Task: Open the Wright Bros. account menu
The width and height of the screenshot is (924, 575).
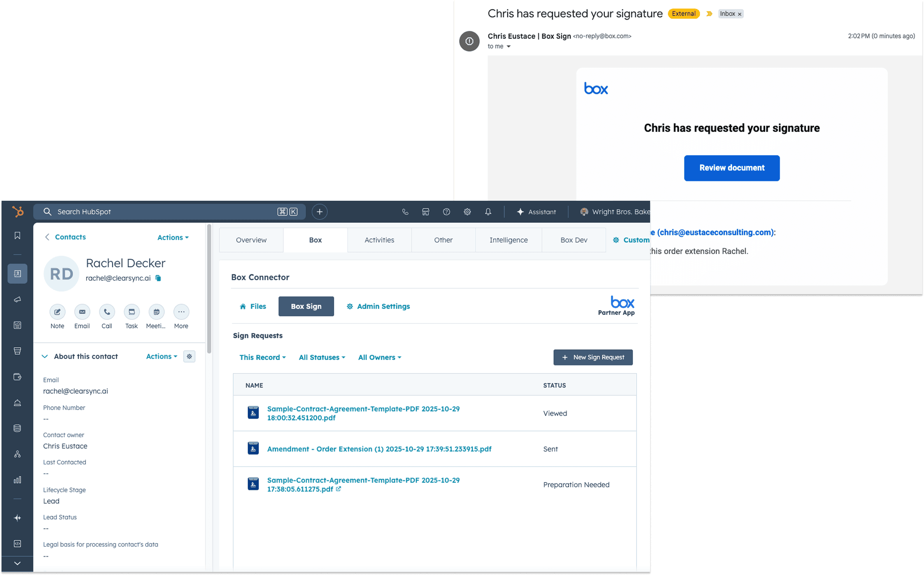Action: 615,212
